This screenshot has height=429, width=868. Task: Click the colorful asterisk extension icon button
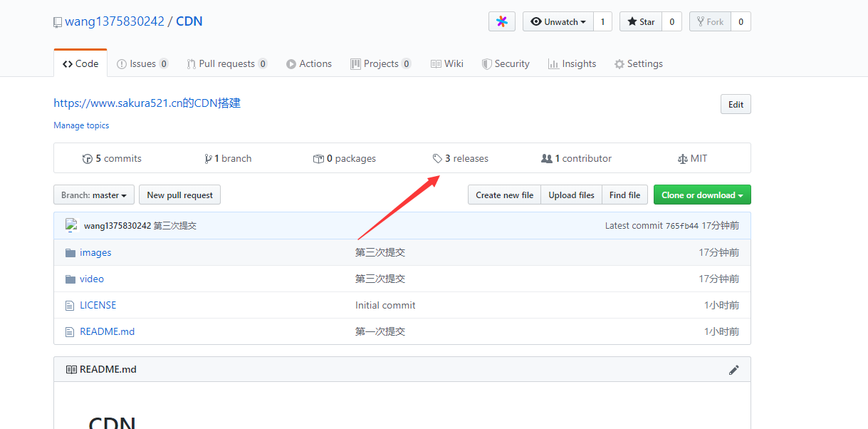(x=501, y=21)
